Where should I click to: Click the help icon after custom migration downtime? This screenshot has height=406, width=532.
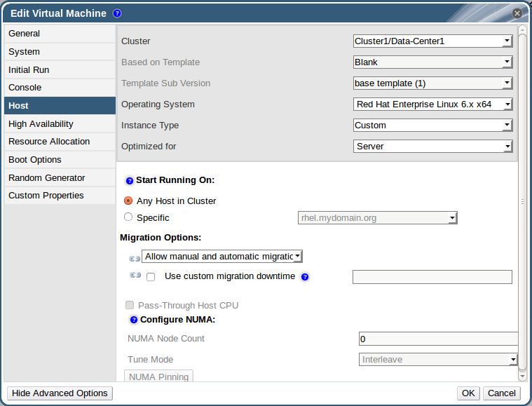click(x=305, y=277)
